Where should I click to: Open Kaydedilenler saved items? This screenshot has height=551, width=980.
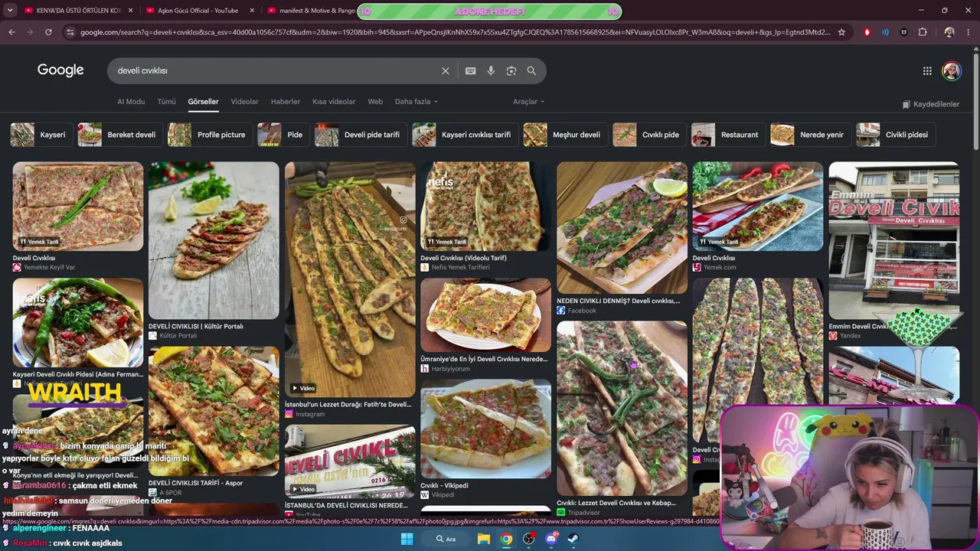[x=931, y=104]
